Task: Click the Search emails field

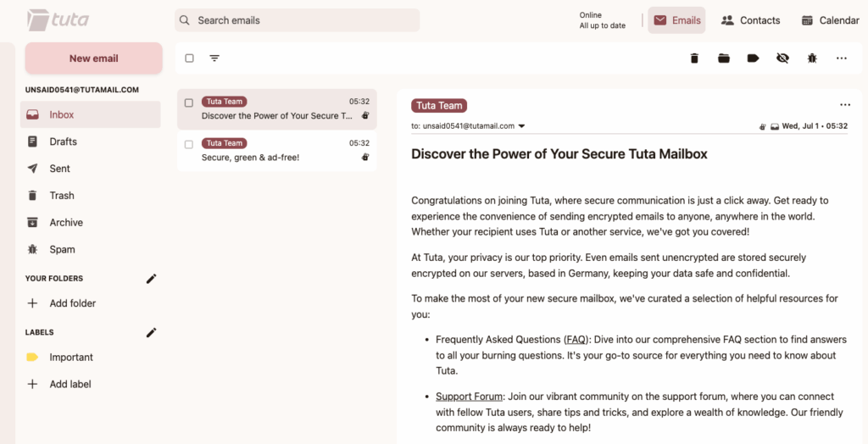Action: (x=298, y=20)
